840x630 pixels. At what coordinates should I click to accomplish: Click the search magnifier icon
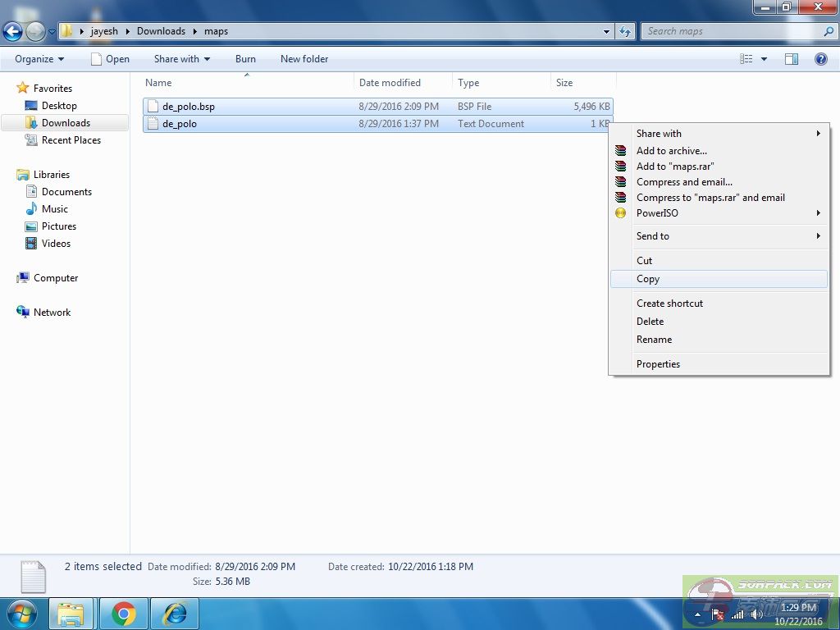point(828,32)
